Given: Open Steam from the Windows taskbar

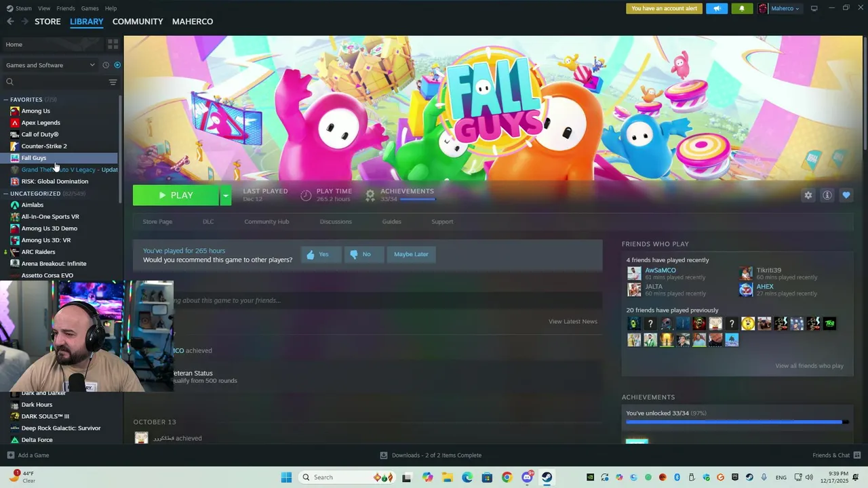Looking at the screenshot, I should pyautogui.click(x=547, y=477).
